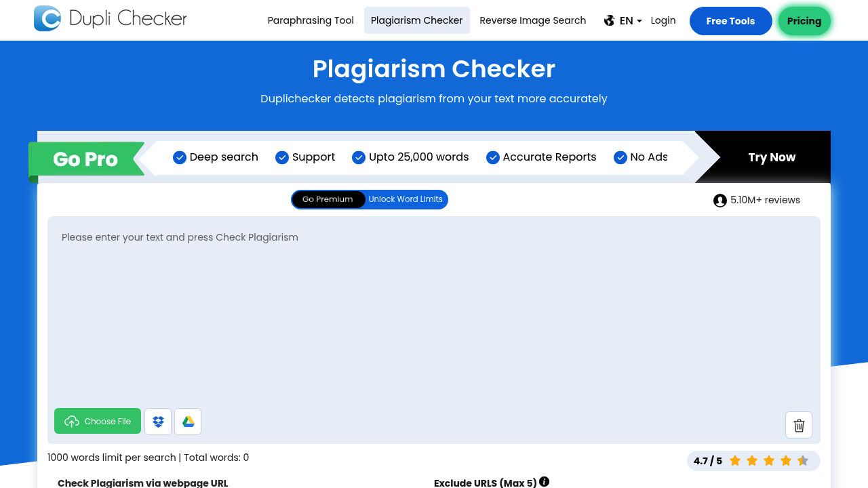Click the Free Tools button
Viewport: 868px width, 488px height.
(x=730, y=21)
